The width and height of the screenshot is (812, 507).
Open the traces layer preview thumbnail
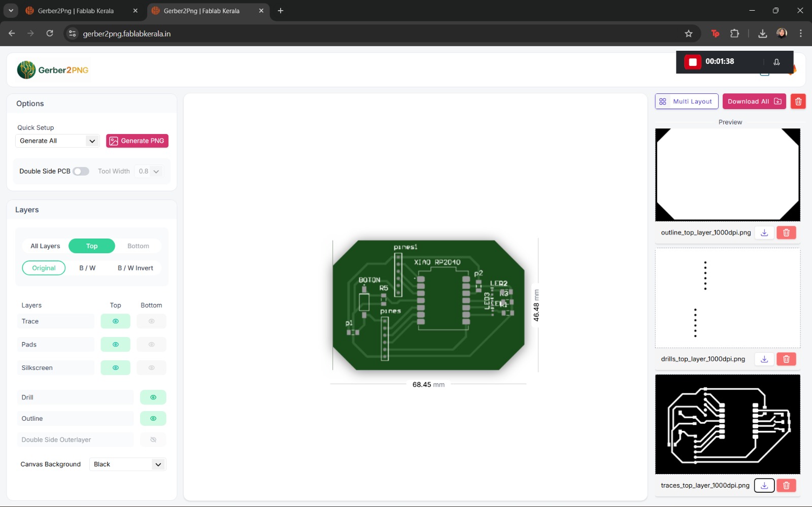pyautogui.click(x=728, y=424)
